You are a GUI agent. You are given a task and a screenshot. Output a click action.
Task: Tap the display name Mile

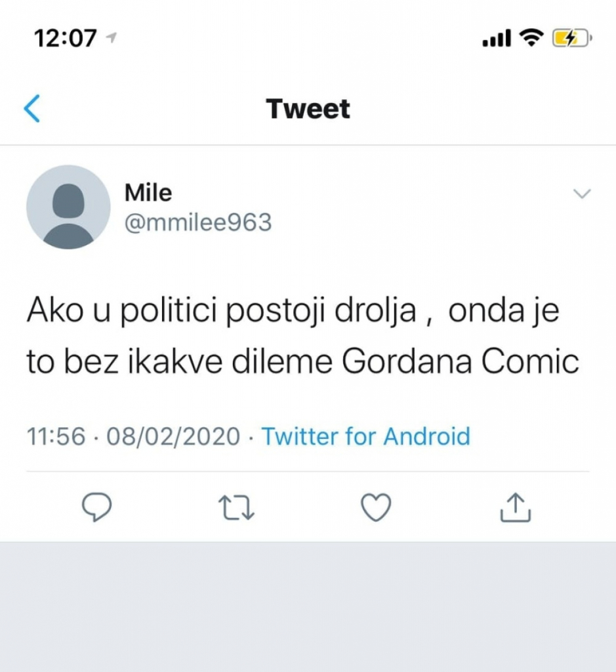pos(148,193)
